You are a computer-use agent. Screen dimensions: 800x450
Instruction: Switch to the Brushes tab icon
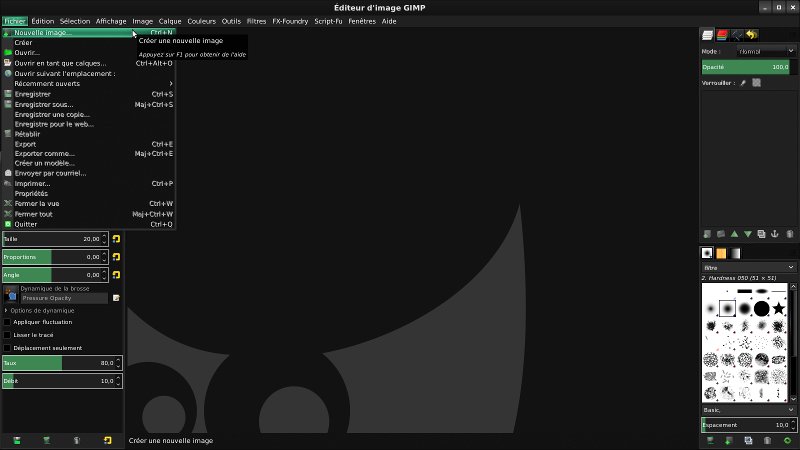click(x=707, y=253)
